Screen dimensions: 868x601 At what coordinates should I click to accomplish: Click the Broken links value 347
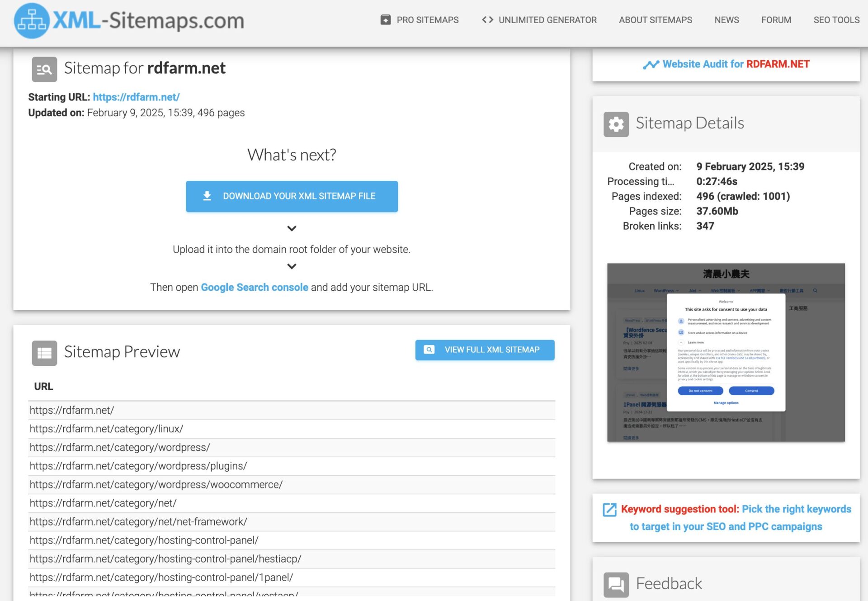[x=705, y=226]
